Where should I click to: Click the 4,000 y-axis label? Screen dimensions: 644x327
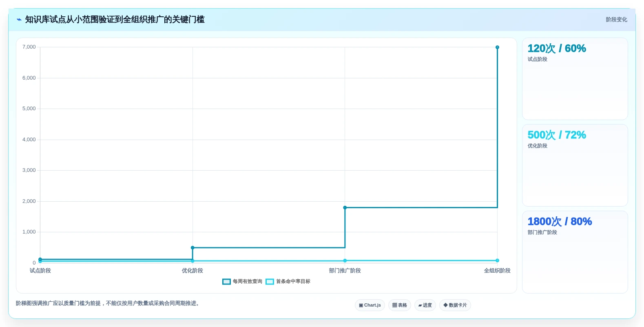(x=29, y=140)
